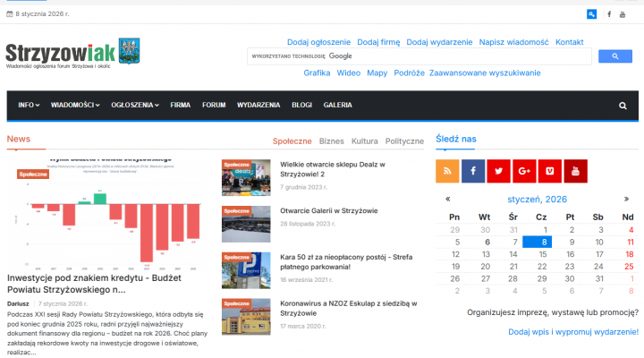Open the Google Plus social icon
The height and width of the screenshot is (358, 644).
tap(524, 170)
